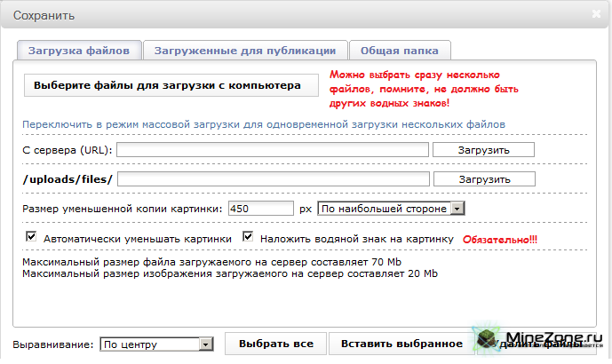Click Загрузить next to the URL field
This screenshot has width=612, height=364.
pos(483,150)
